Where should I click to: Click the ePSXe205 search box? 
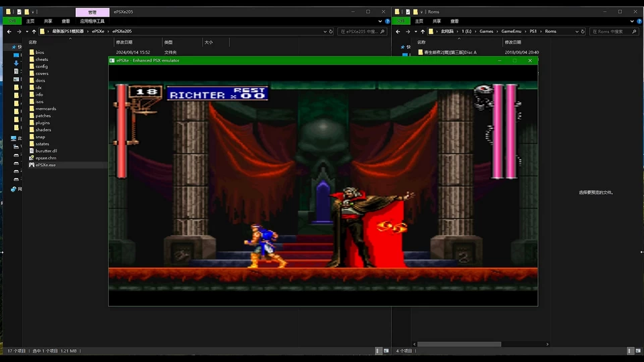coord(362,32)
